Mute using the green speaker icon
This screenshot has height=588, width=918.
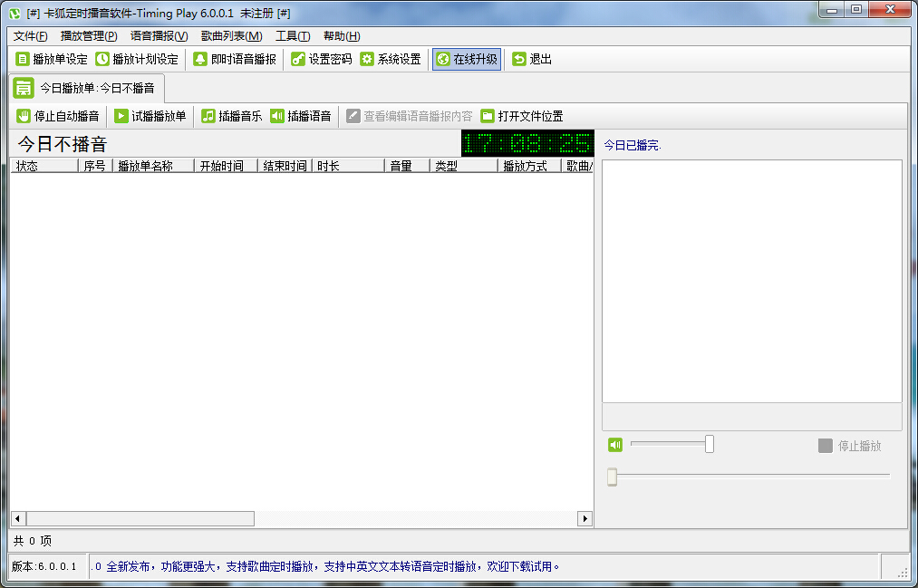click(x=615, y=444)
